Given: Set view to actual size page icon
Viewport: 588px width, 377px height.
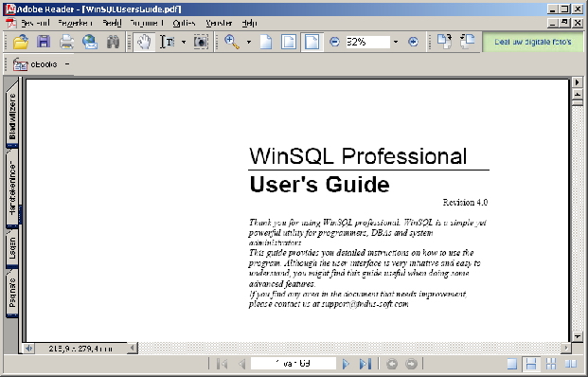Looking at the screenshot, I should point(266,42).
